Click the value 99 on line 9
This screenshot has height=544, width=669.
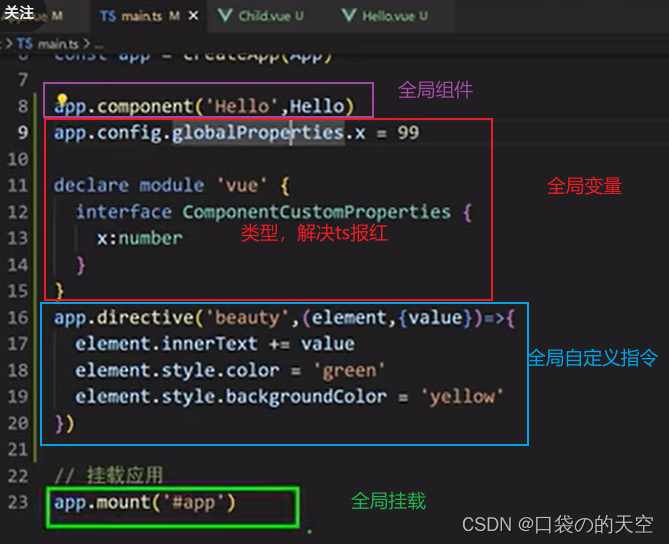(408, 133)
